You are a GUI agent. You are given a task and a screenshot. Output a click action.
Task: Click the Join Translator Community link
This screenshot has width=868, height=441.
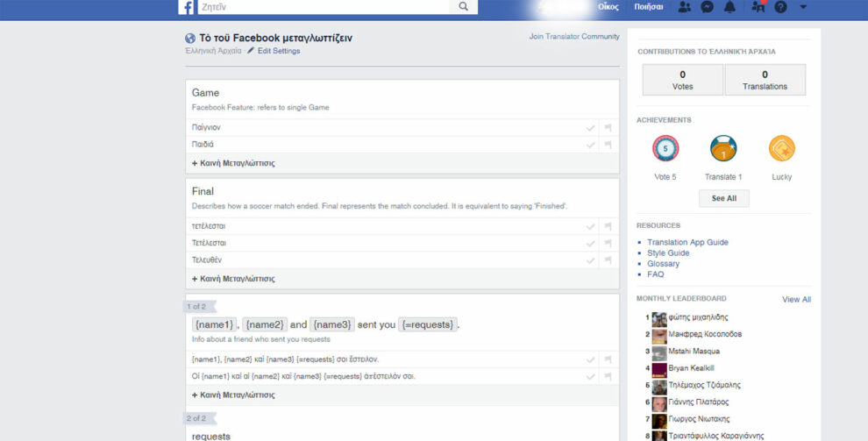tap(574, 37)
